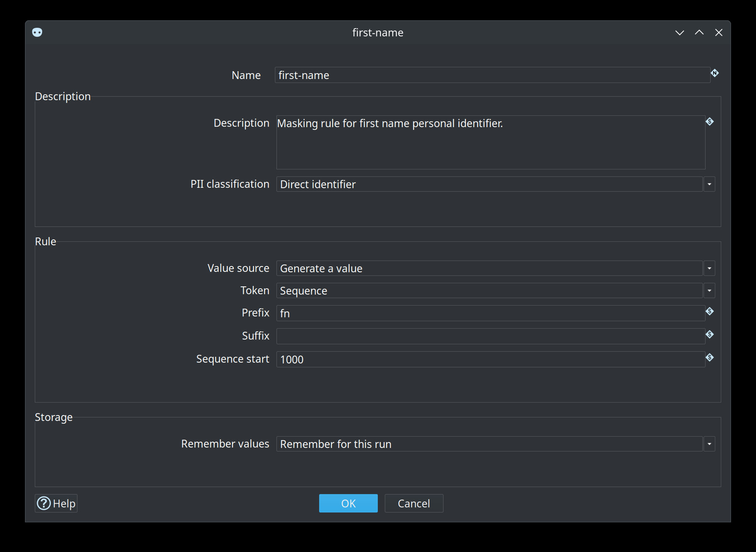
Task: Click into the Name input field
Action: coord(492,75)
